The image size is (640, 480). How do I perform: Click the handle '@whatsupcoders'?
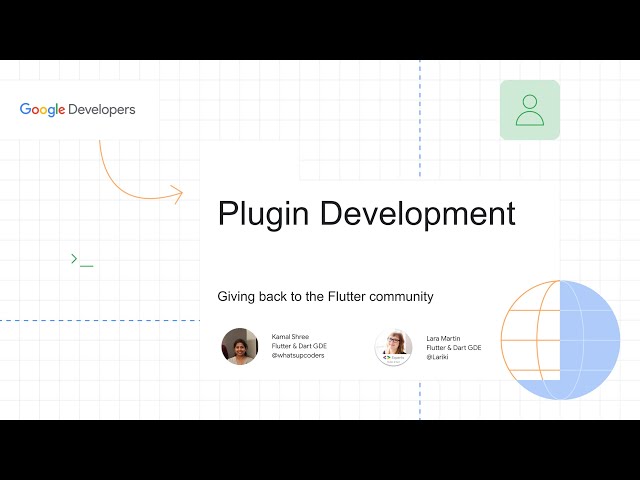tap(298, 356)
